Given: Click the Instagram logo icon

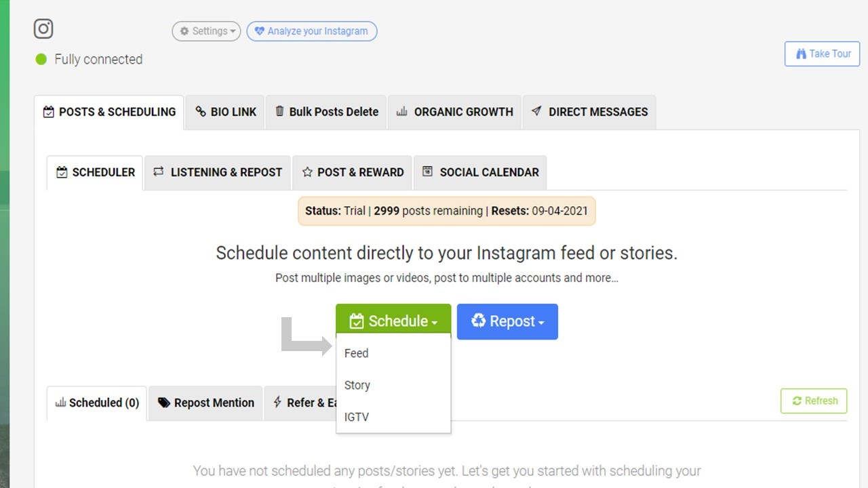Looking at the screenshot, I should (43, 28).
